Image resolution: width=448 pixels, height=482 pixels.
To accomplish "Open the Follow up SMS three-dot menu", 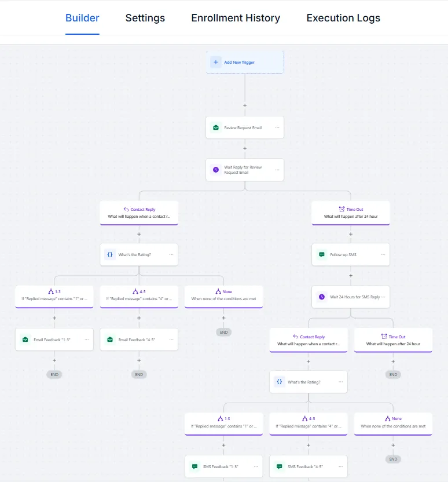I will 383,254.
